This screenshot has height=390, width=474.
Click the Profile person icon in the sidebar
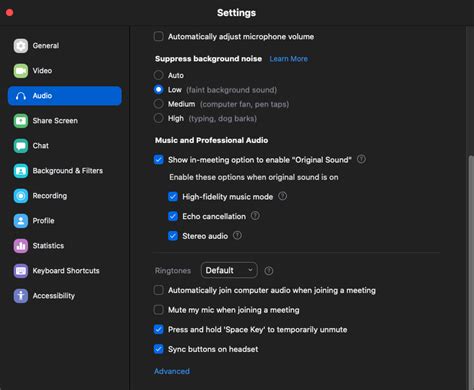pyautogui.click(x=21, y=221)
